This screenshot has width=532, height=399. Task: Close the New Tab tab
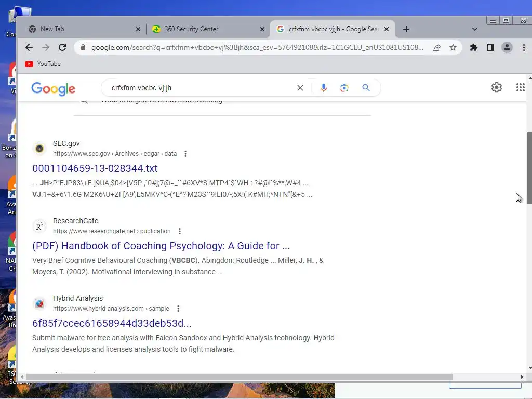(x=138, y=29)
